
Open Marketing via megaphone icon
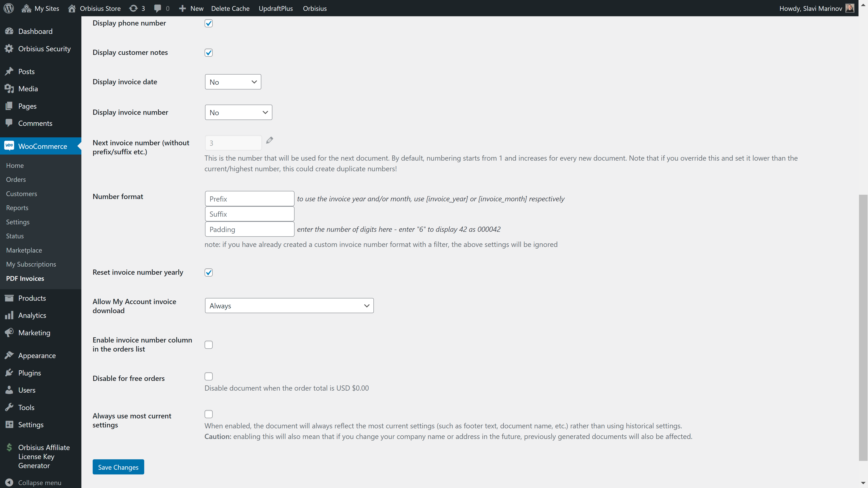click(9, 332)
